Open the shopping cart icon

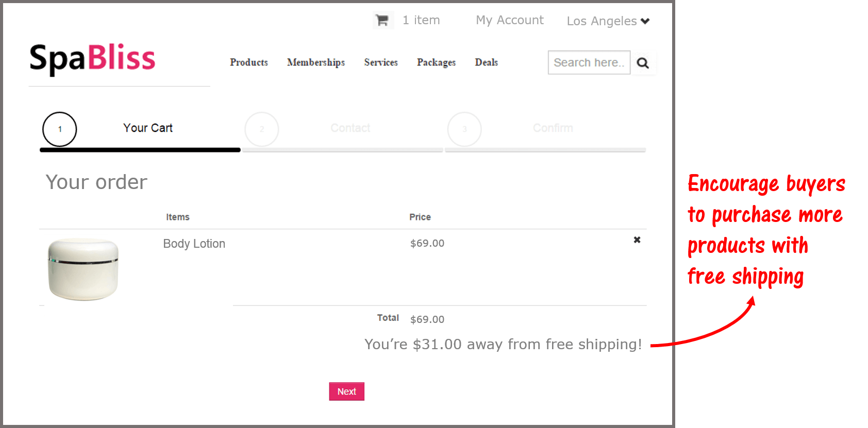[382, 20]
